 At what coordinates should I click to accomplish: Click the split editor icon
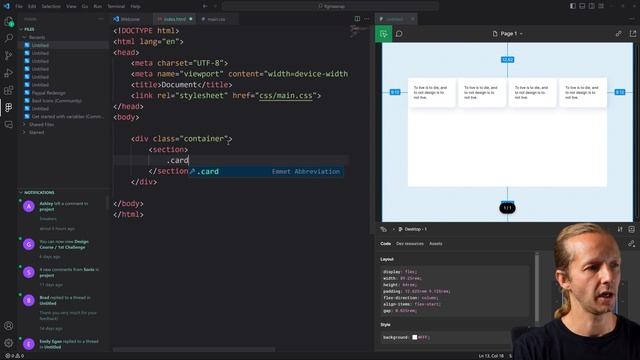[357, 19]
